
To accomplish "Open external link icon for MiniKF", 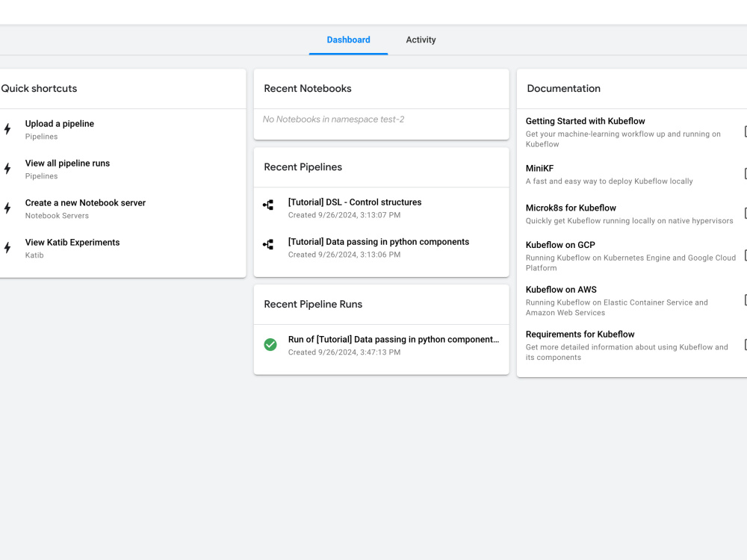I will coord(745,173).
